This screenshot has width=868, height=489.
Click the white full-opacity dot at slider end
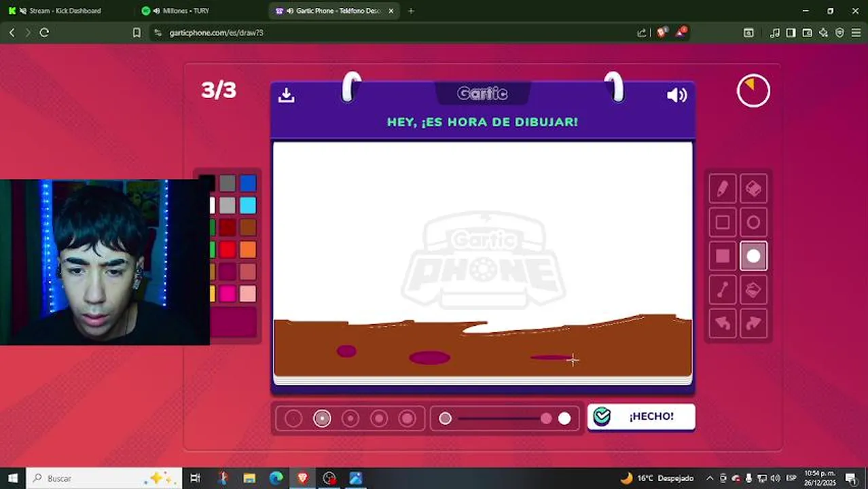(564, 418)
